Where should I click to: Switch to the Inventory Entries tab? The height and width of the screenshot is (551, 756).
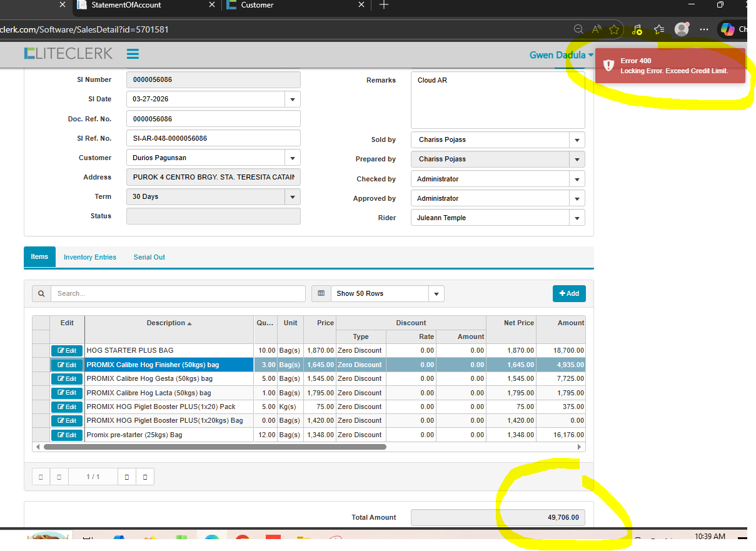(x=90, y=257)
